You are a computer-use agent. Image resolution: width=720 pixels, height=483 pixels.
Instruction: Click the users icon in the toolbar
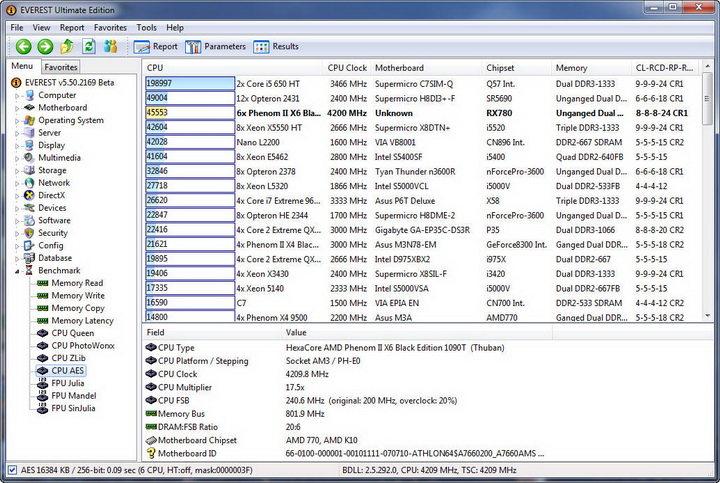tap(110, 46)
